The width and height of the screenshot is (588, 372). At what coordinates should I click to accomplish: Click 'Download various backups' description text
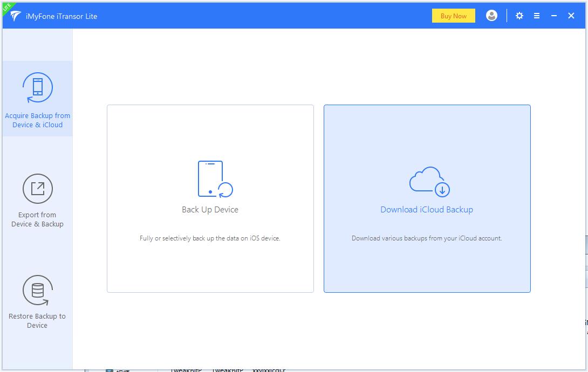pos(427,238)
